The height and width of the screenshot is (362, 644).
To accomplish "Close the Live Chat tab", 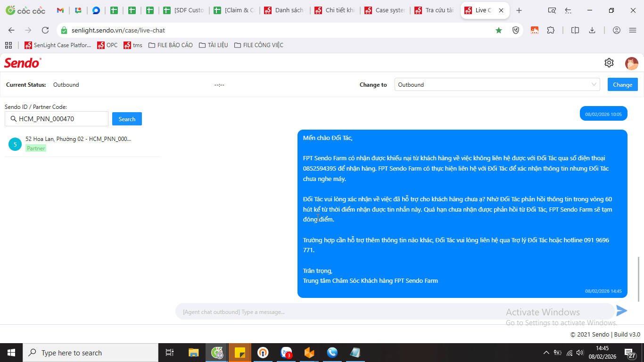I will click(501, 10).
